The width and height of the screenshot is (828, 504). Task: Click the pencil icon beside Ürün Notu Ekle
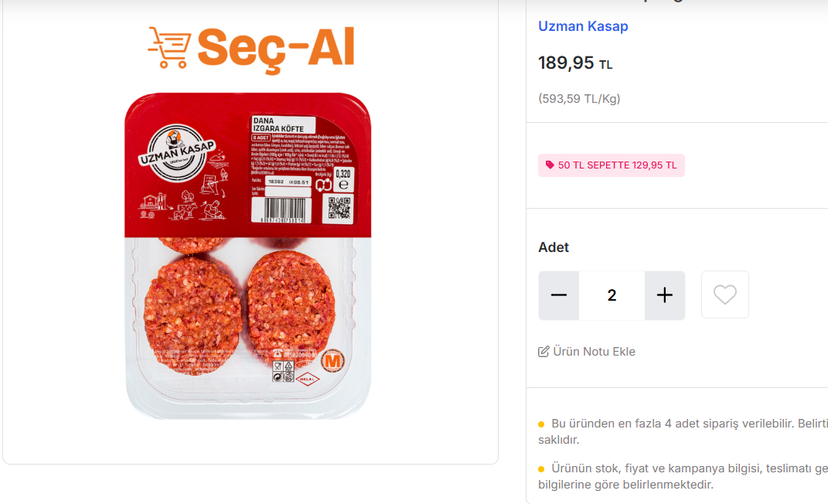coord(543,352)
